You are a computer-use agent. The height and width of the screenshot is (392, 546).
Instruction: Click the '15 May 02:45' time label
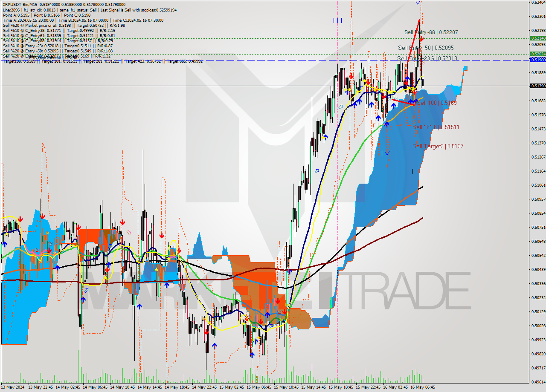(x=232, y=387)
